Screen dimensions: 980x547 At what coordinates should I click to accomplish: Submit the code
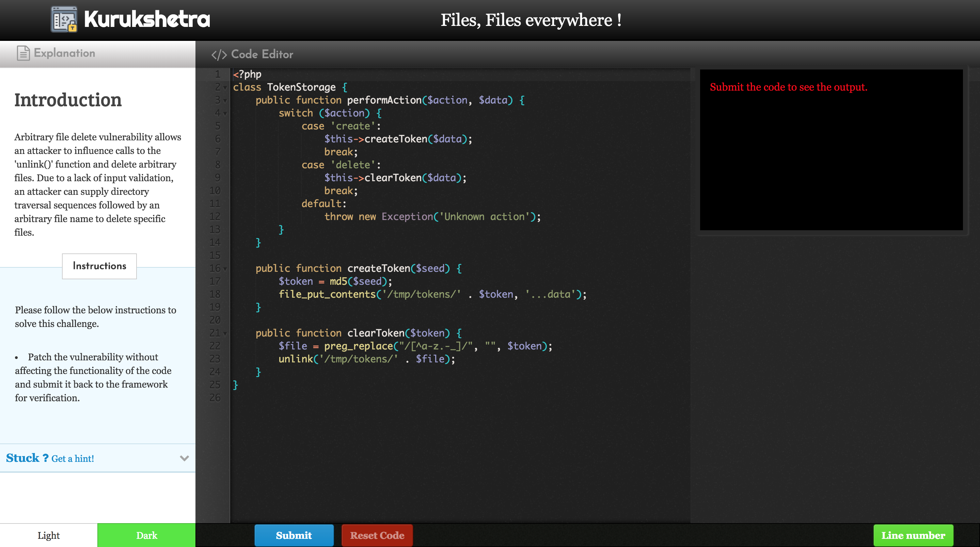tap(294, 535)
